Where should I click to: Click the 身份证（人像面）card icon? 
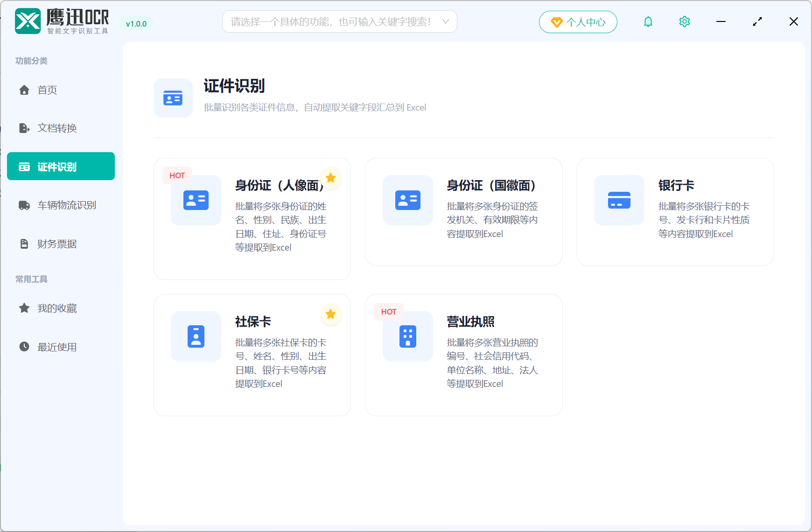pyautogui.click(x=196, y=200)
